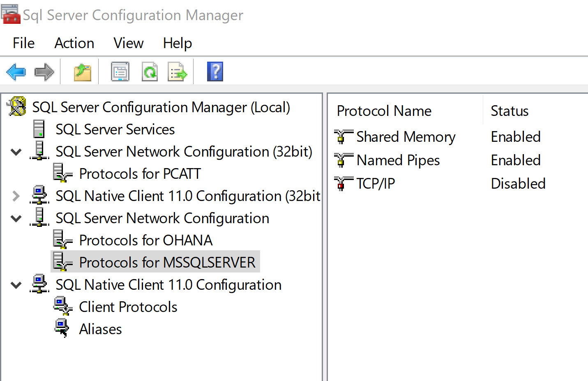Sort by the Protocol Name column header
The image size is (588, 381).
point(384,111)
